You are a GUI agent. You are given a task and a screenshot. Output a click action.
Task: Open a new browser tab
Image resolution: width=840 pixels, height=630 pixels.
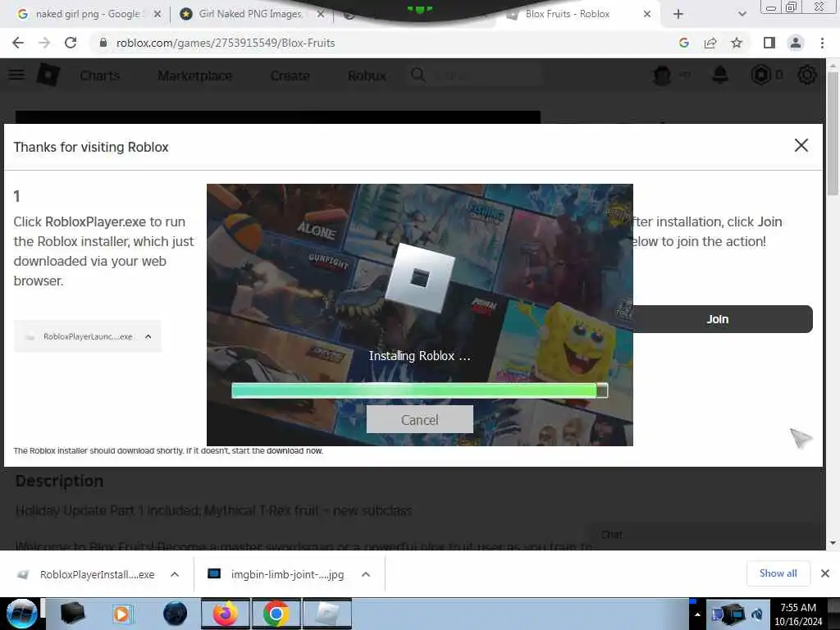[678, 14]
